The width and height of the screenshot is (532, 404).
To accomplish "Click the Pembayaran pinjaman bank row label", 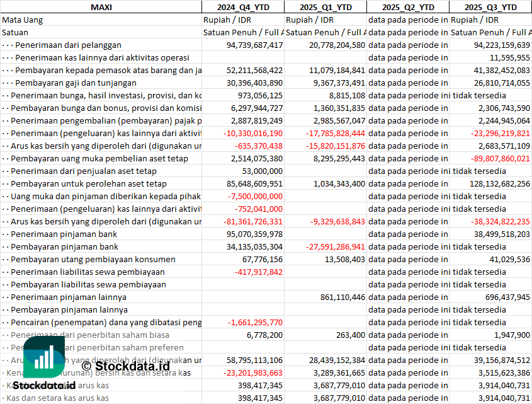I will pos(64,246).
